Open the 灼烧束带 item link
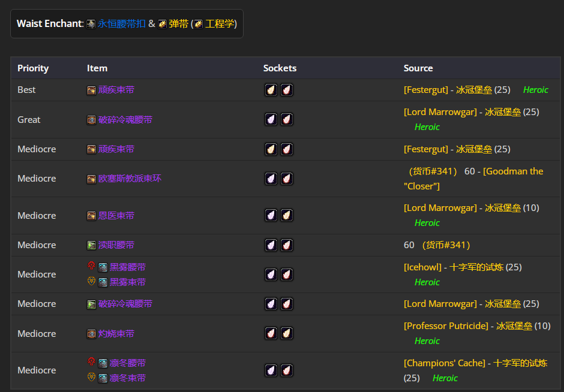564x392 pixels. (x=116, y=334)
